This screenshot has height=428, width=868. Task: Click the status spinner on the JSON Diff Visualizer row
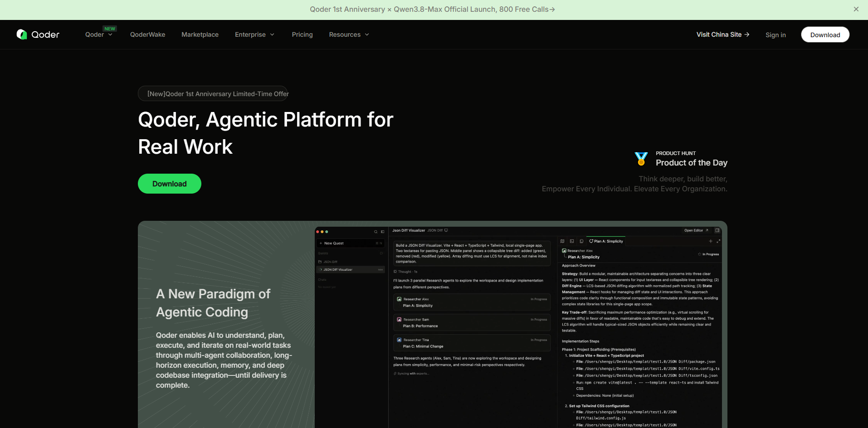pyautogui.click(x=320, y=269)
